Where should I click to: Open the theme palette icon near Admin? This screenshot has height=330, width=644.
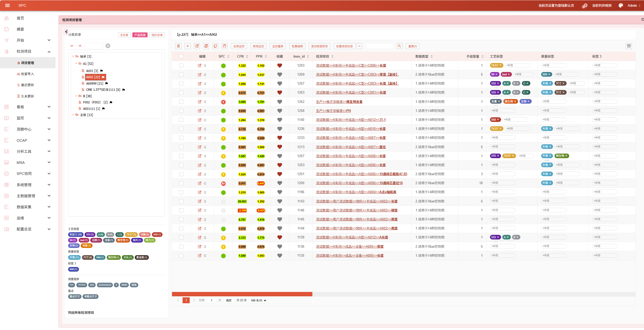[621, 5]
